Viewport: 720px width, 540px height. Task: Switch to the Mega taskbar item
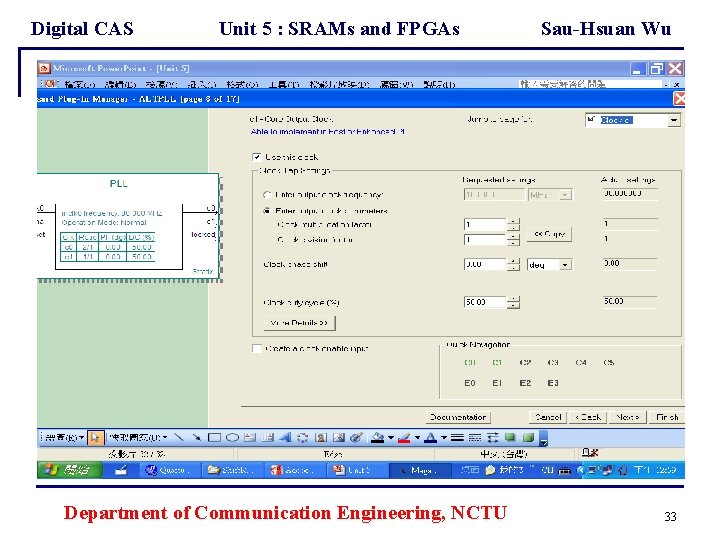[x=419, y=470]
